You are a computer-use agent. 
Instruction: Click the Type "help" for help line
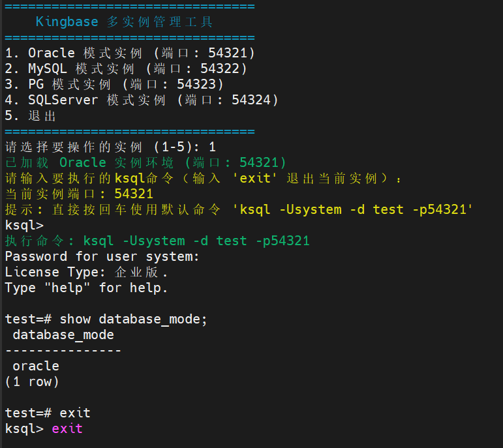[86, 288]
